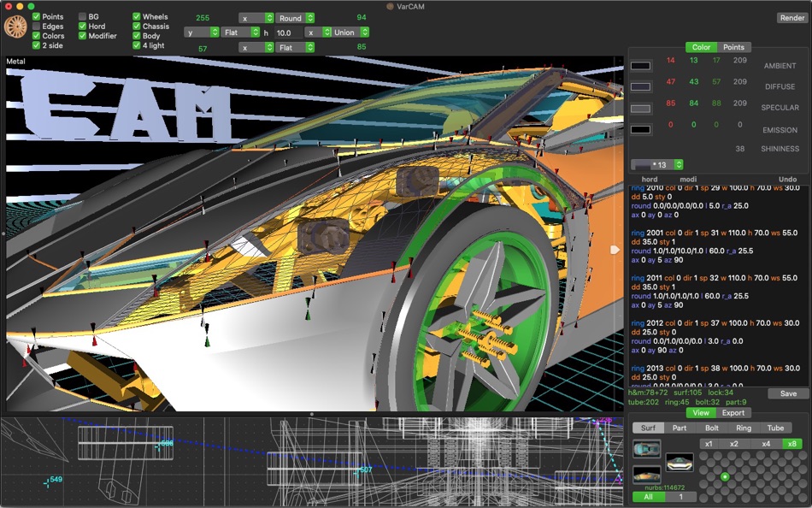Open the top x axis dropdown
The width and height of the screenshot is (812, 508).
point(256,18)
